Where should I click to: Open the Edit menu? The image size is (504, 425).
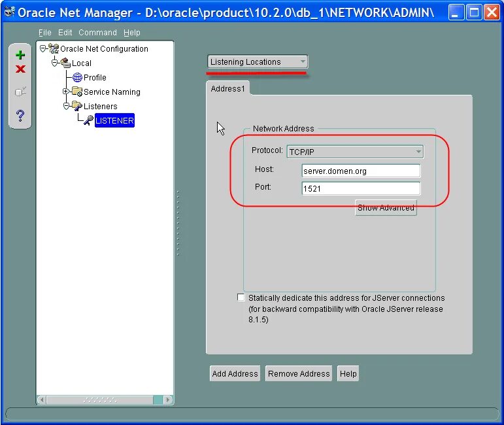(65, 33)
